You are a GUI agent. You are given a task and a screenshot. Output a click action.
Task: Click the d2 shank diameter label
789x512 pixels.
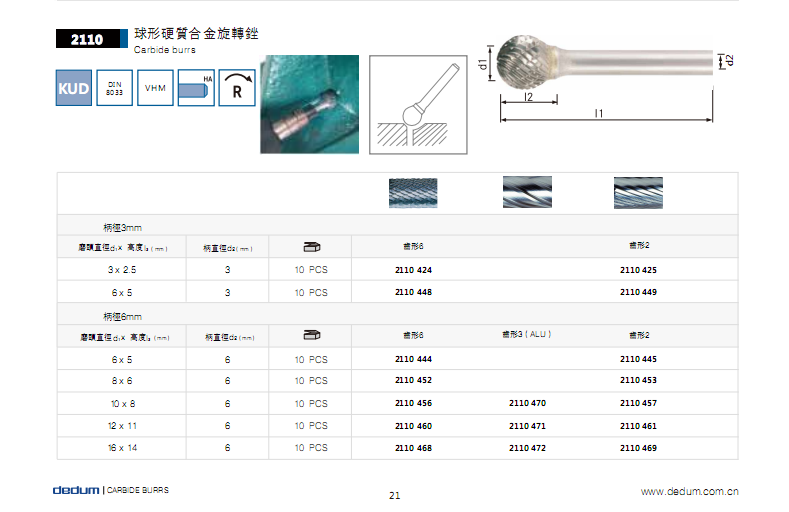point(730,60)
